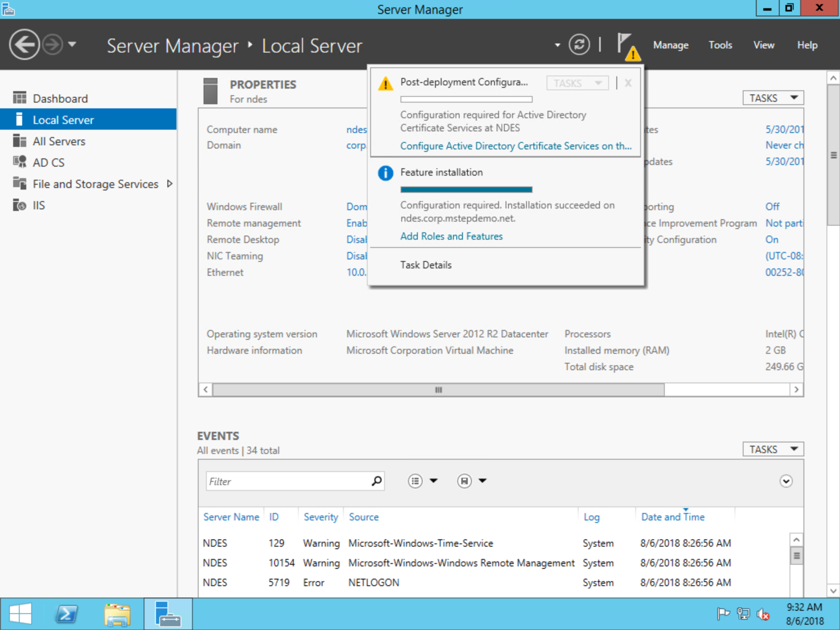Refresh Server Manager using the circular arrows icon
Viewport: 840px width, 630px height.
click(579, 44)
